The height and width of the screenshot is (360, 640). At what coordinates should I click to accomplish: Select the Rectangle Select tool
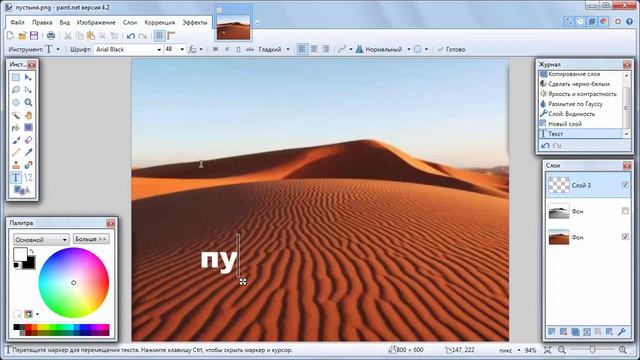(x=16, y=77)
